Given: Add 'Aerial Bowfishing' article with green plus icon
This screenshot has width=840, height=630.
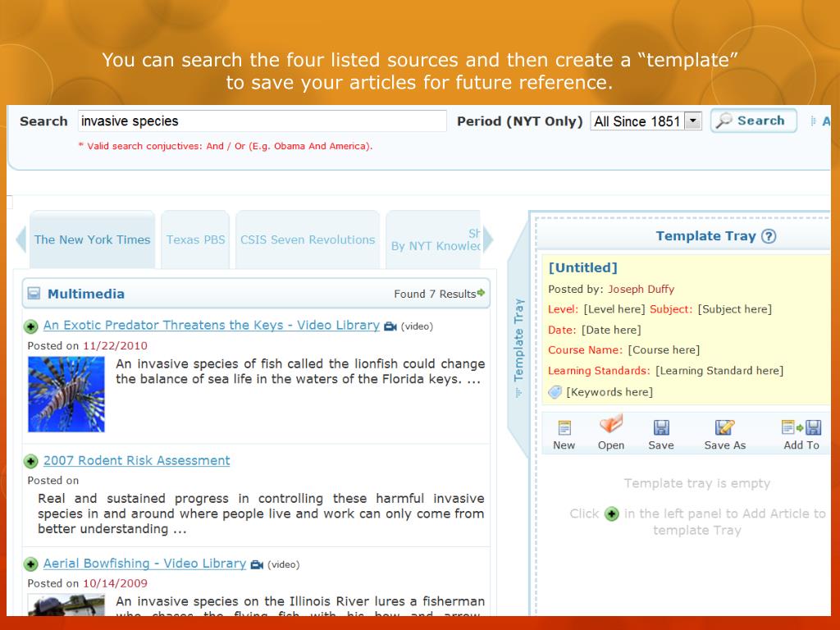Looking at the screenshot, I should click(x=31, y=564).
